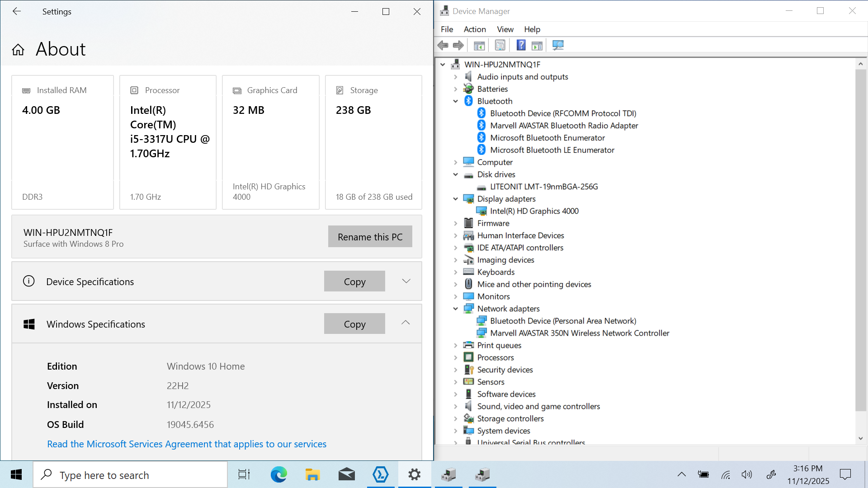
Task: Select Intel(R) HD Graphics 4000 device
Action: coord(534,211)
